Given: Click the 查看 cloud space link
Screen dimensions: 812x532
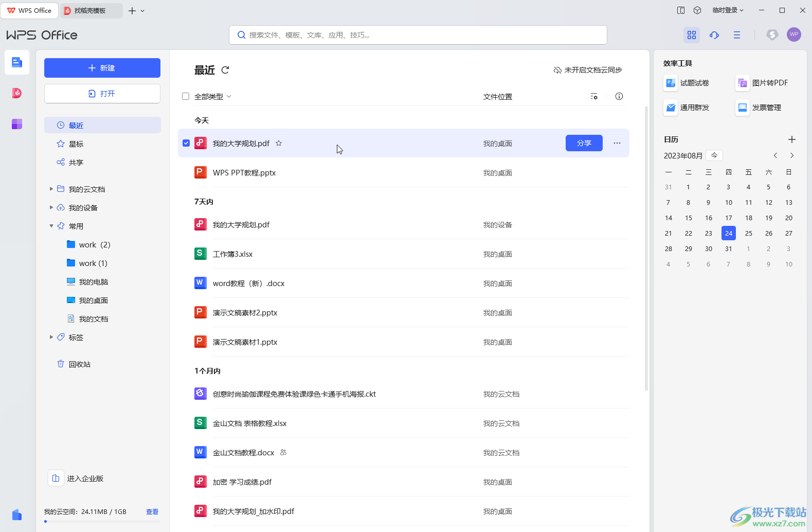Looking at the screenshot, I should [x=152, y=512].
